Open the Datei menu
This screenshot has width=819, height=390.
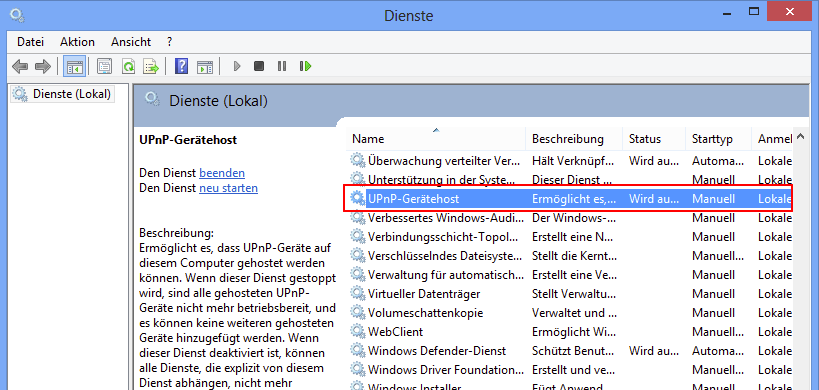pyautogui.click(x=30, y=42)
